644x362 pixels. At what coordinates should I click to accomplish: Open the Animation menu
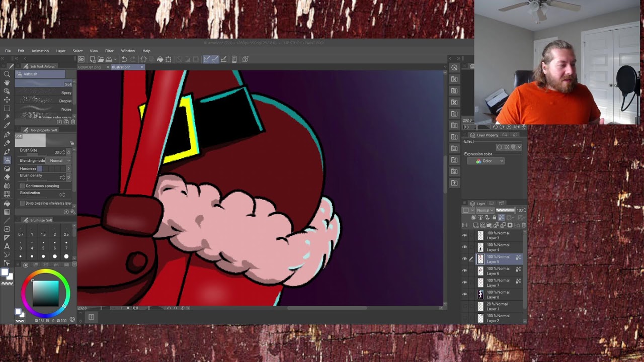(40, 51)
